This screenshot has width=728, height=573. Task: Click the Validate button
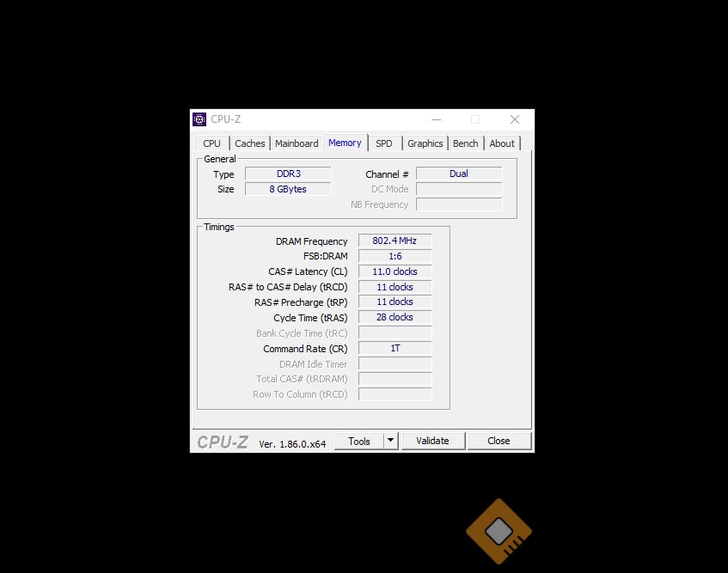(x=432, y=441)
